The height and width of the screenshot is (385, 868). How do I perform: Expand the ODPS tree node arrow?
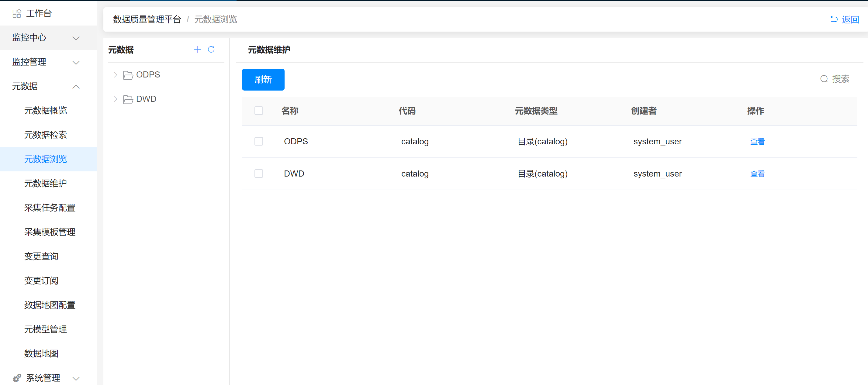(x=115, y=75)
